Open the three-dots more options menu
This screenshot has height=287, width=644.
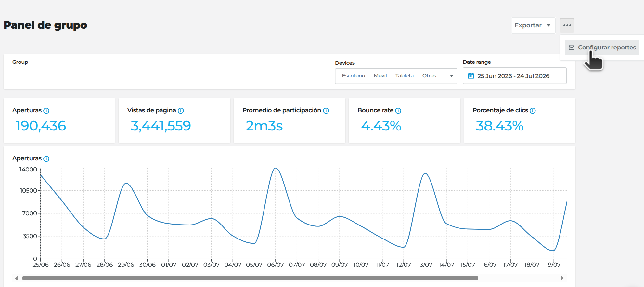[567, 25]
